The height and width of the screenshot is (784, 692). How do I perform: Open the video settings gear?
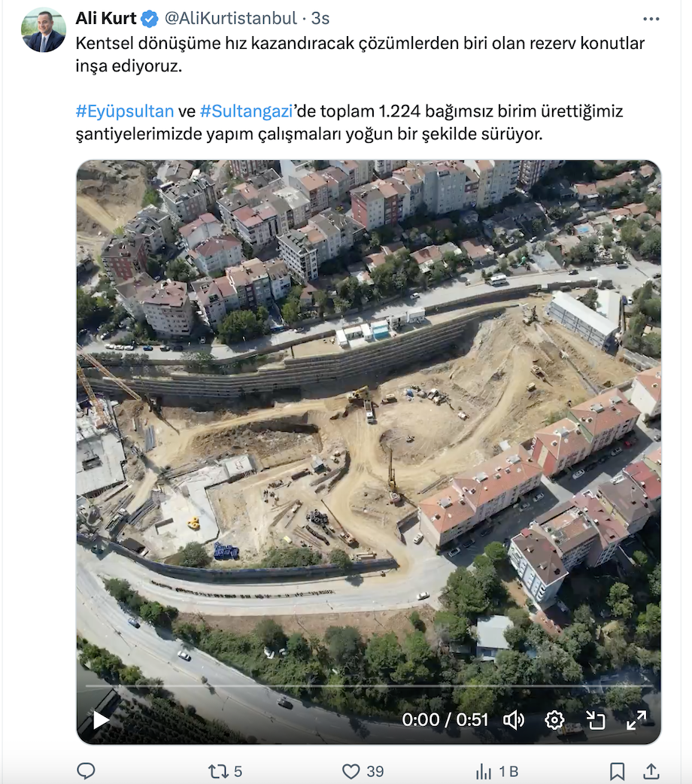click(x=554, y=720)
